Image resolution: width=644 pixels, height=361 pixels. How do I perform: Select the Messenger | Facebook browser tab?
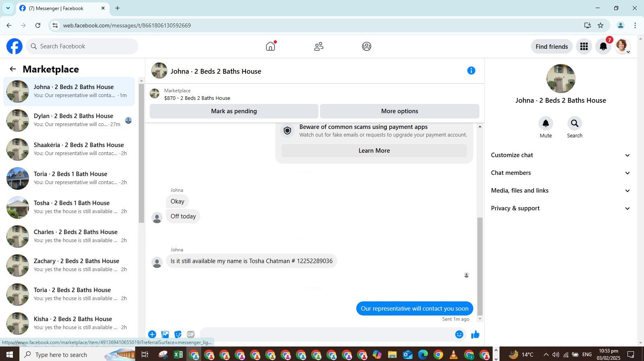click(x=62, y=8)
